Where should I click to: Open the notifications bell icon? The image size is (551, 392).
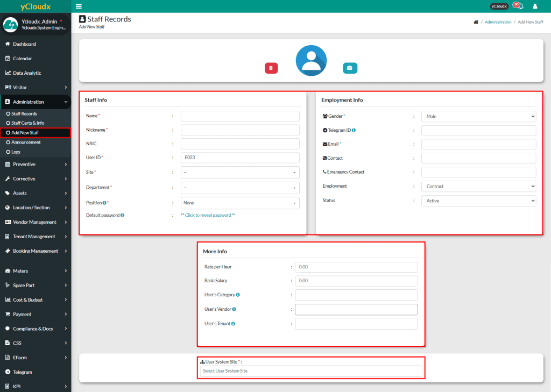pos(519,6)
